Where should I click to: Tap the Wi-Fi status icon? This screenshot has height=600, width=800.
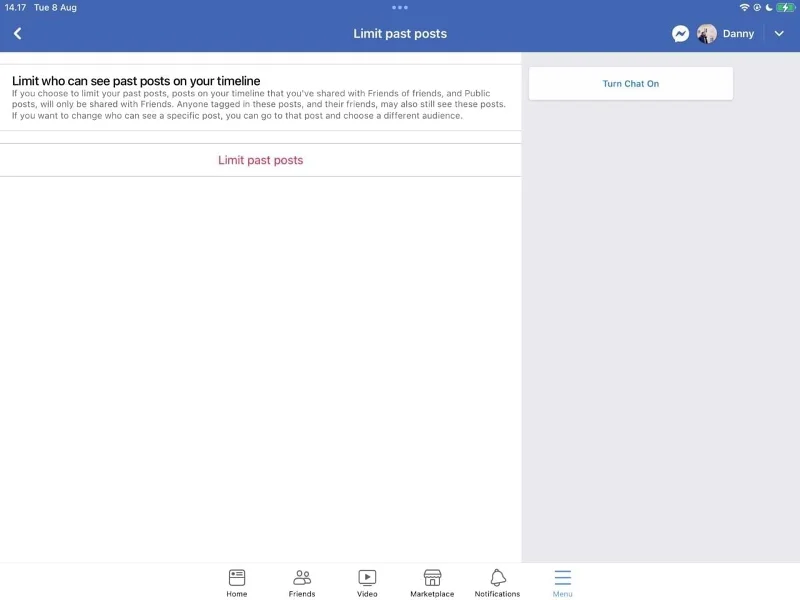pos(744,7)
